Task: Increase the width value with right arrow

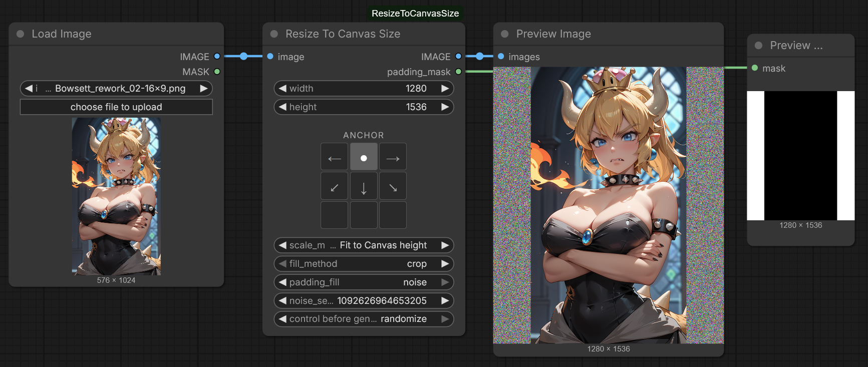Action: click(445, 89)
